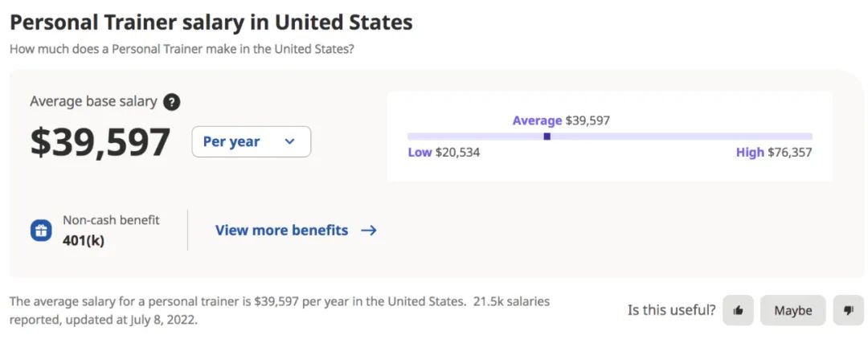The height and width of the screenshot is (343, 868).
Task: Click the Average base salary label
Action: pyautogui.click(x=93, y=101)
